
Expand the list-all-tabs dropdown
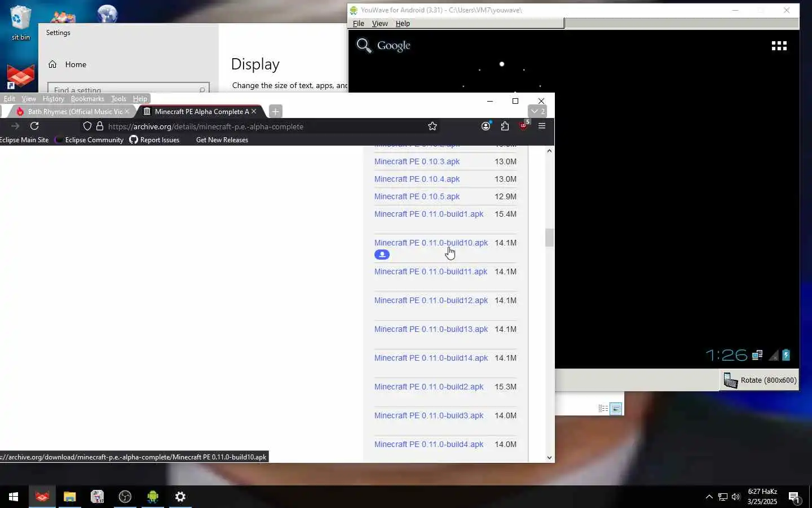click(538, 111)
